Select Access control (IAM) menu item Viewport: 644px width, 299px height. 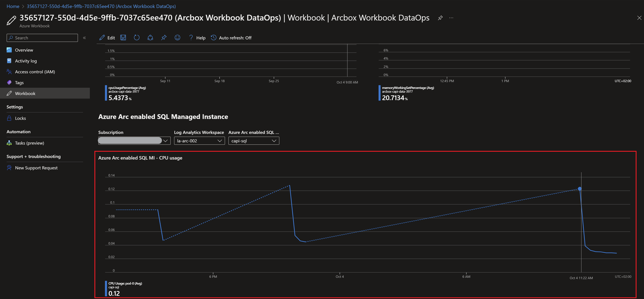tap(35, 72)
